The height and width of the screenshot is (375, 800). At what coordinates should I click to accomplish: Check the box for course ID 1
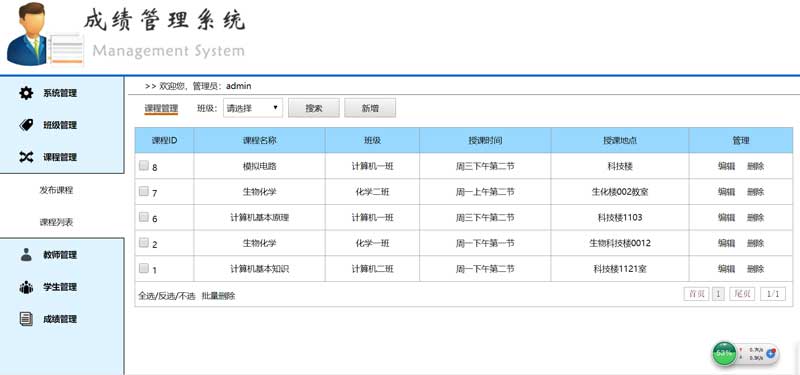(144, 268)
